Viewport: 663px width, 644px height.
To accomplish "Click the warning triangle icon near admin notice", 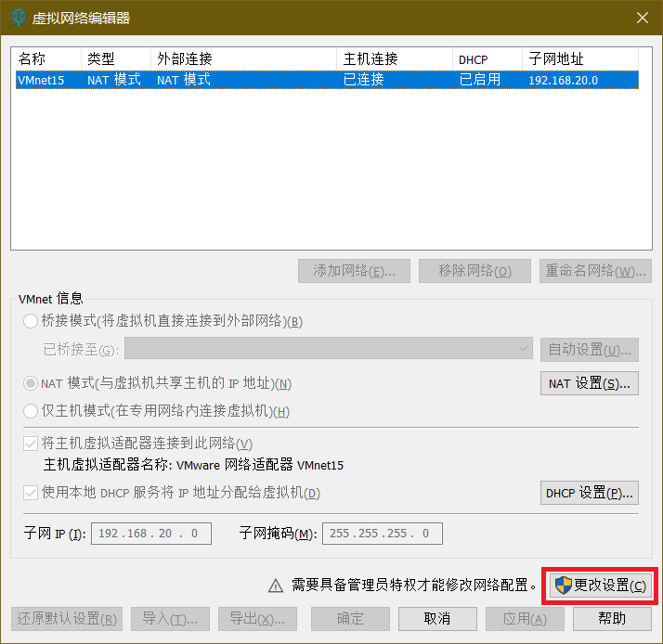I will [x=275, y=586].
